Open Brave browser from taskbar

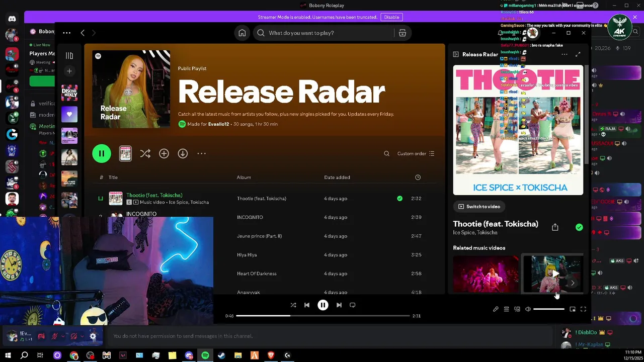tap(271, 355)
